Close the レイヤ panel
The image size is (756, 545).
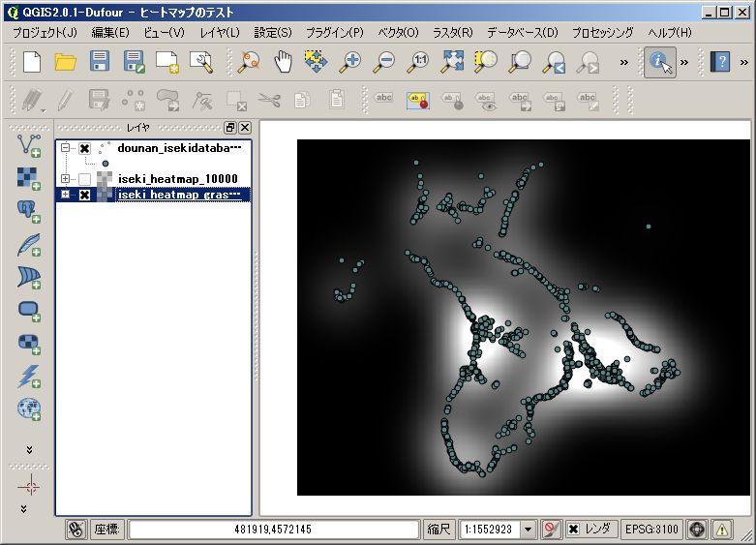(x=245, y=128)
